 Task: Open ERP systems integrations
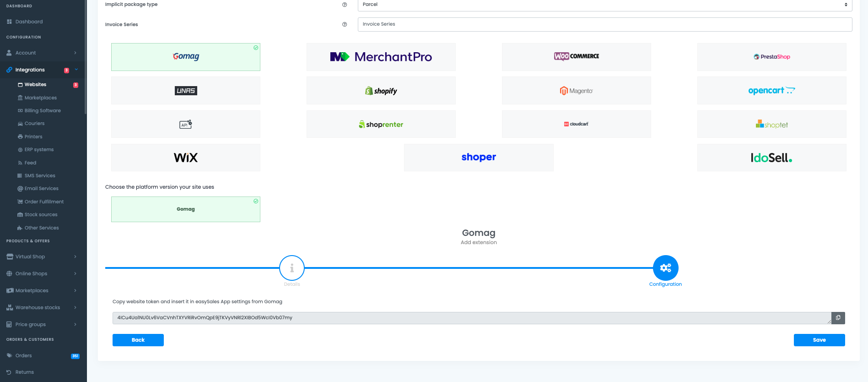pos(39,150)
